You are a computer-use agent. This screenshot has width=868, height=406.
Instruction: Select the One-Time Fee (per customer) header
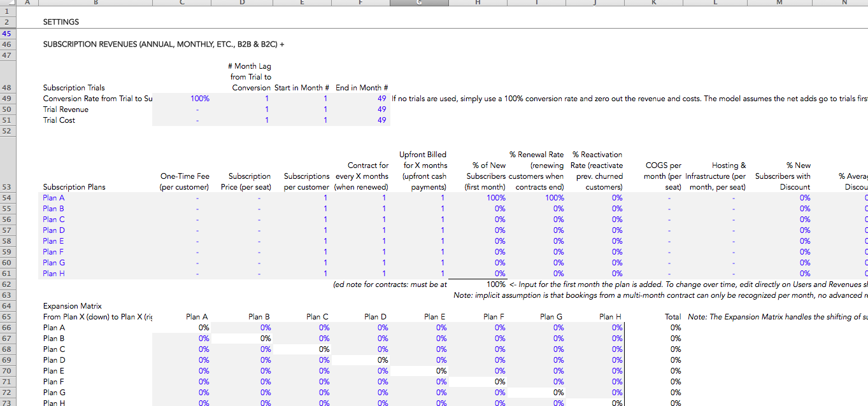coord(185,182)
